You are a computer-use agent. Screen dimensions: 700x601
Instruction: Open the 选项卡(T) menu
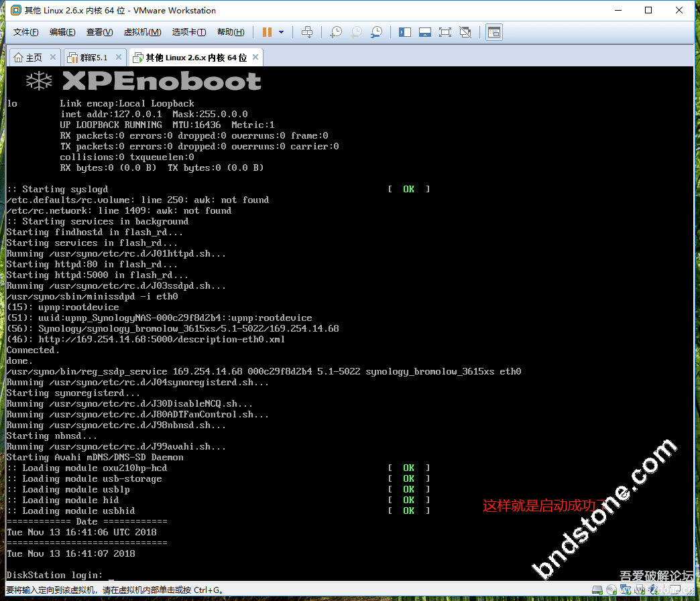pyautogui.click(x=189, y=32)
